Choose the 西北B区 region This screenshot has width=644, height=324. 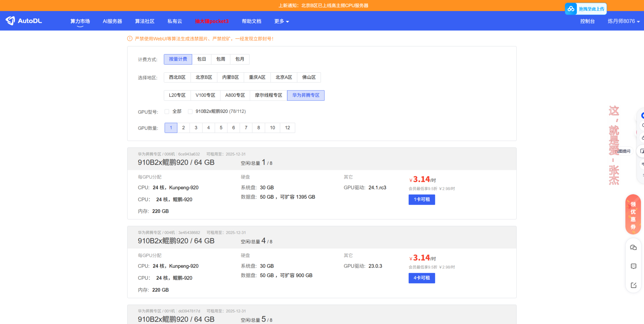pyautogui.click(x=177, y=77)
